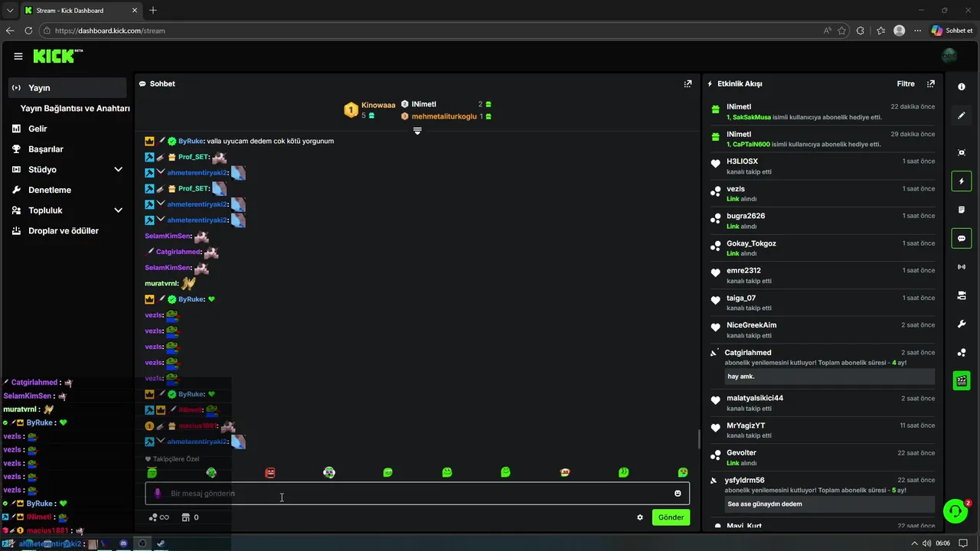Bookmark this page with the star icon
The width and height of the screenshot is (980, 551).
click(x=842, y=31)
